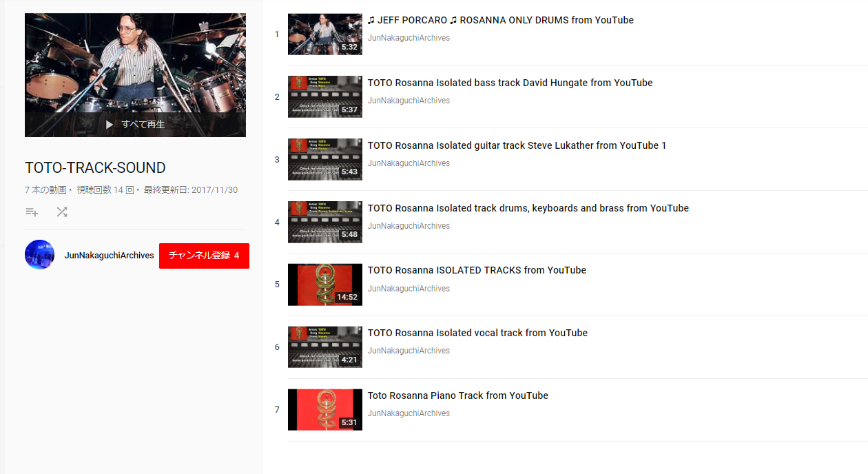This screenshot has width=868, height=474.
Task: Click the 4:21 duration badge
Action: click(x=349, y=360)
